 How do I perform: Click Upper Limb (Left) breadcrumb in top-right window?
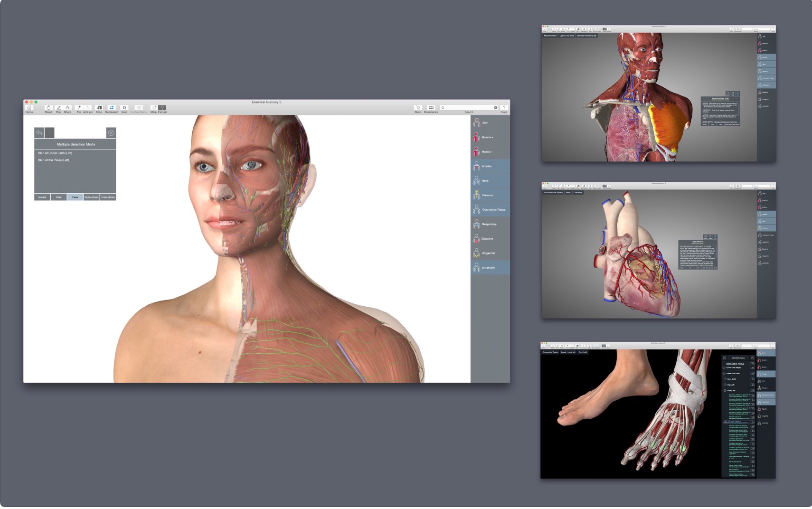click(x=567, y=36)
